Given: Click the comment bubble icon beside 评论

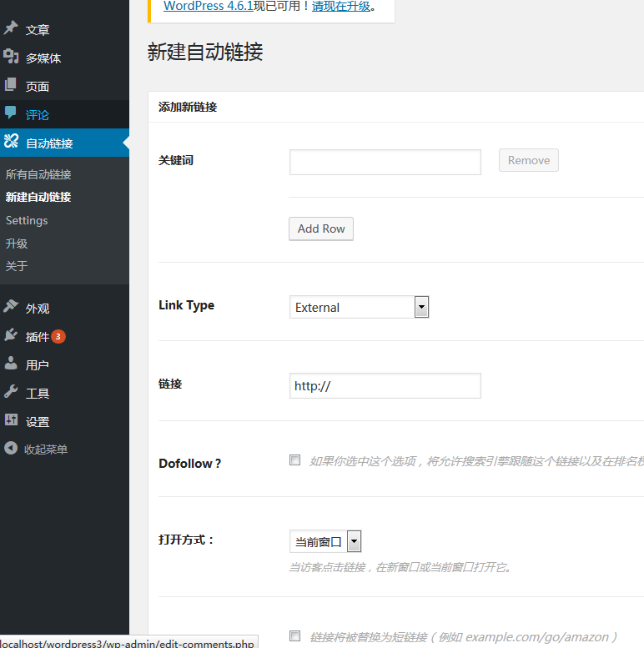Looking at the screenshot, I should click(x=11, y=114).
